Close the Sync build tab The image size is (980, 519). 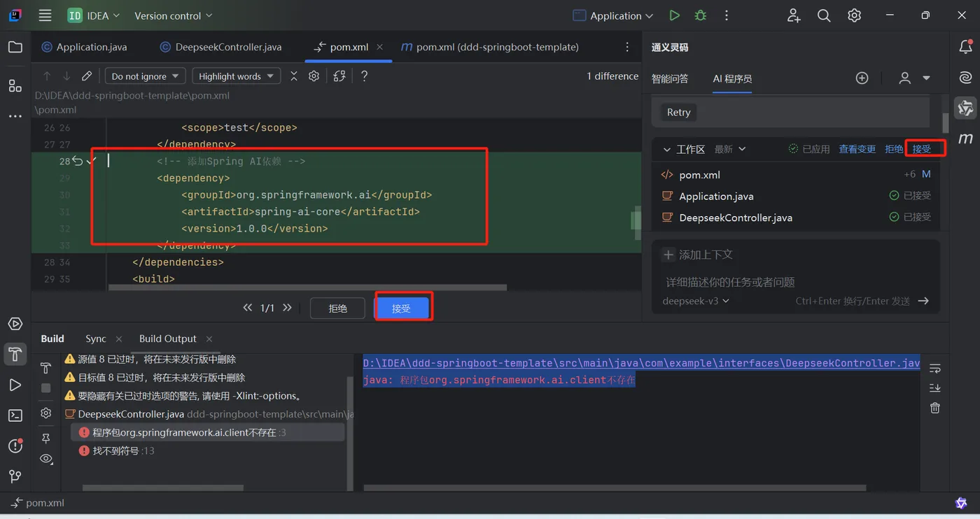click(118, 339)
